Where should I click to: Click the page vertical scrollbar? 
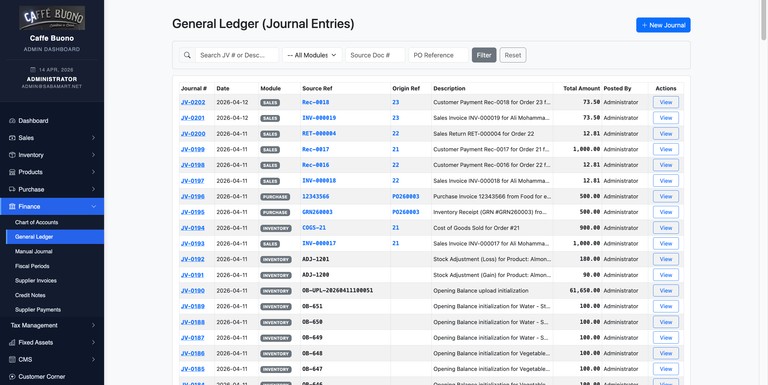click(x=764, y=20)
